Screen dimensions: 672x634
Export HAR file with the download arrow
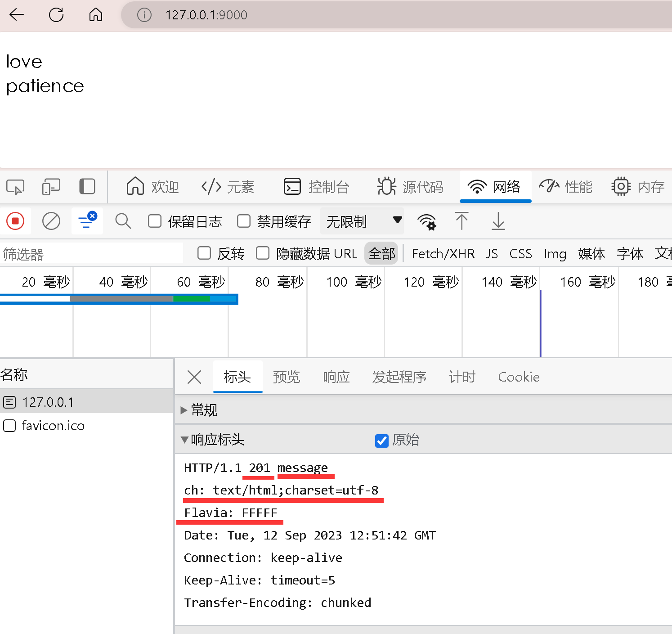(x=498, y=221)
